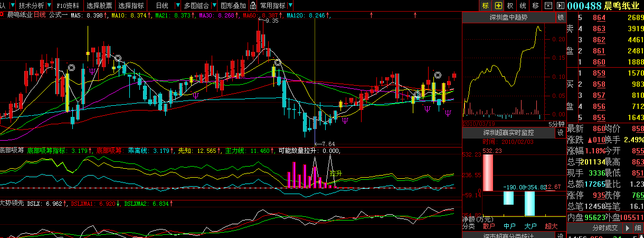The height and width of the screenshot is (238, 644).
Task: Open the F10资料 menu item
Action: [68, 6]
